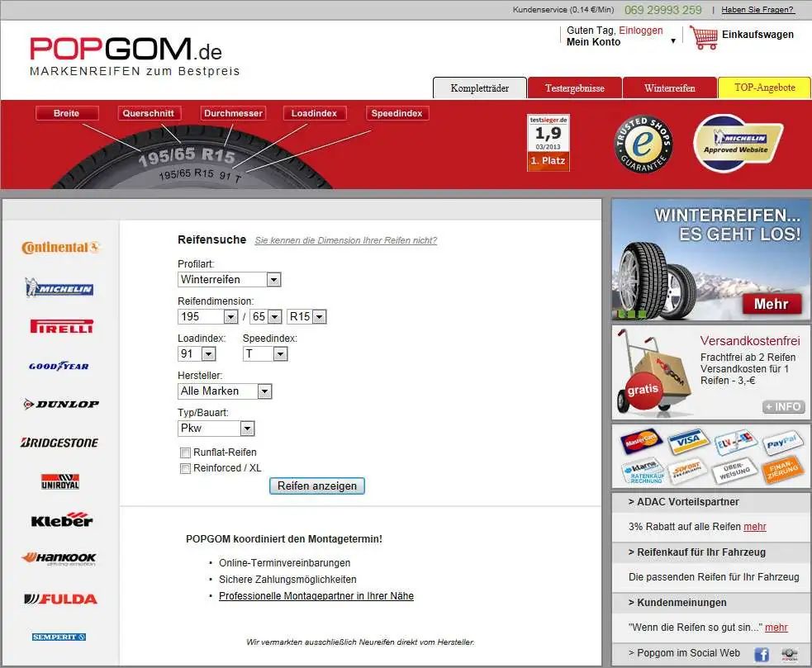Open the unknown tire dimension help link
Viewport: 812px width, 668px height.
[x=346, y=240]
